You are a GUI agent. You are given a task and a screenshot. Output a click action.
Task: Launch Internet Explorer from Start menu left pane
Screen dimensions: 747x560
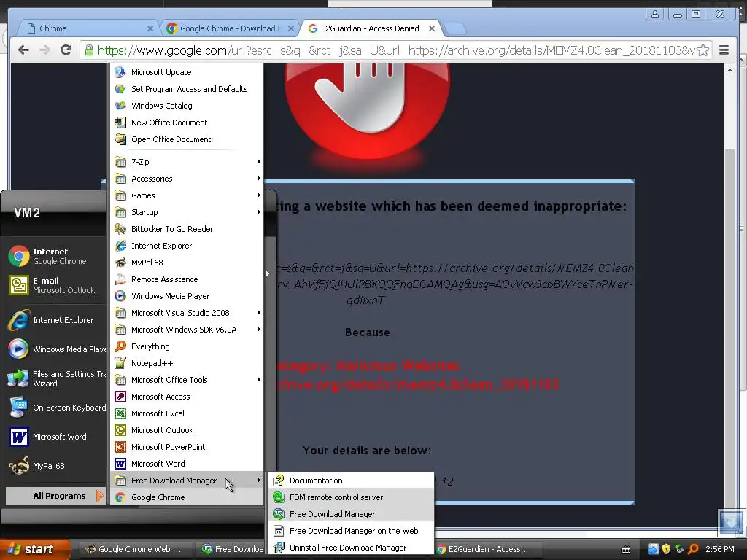55,320
